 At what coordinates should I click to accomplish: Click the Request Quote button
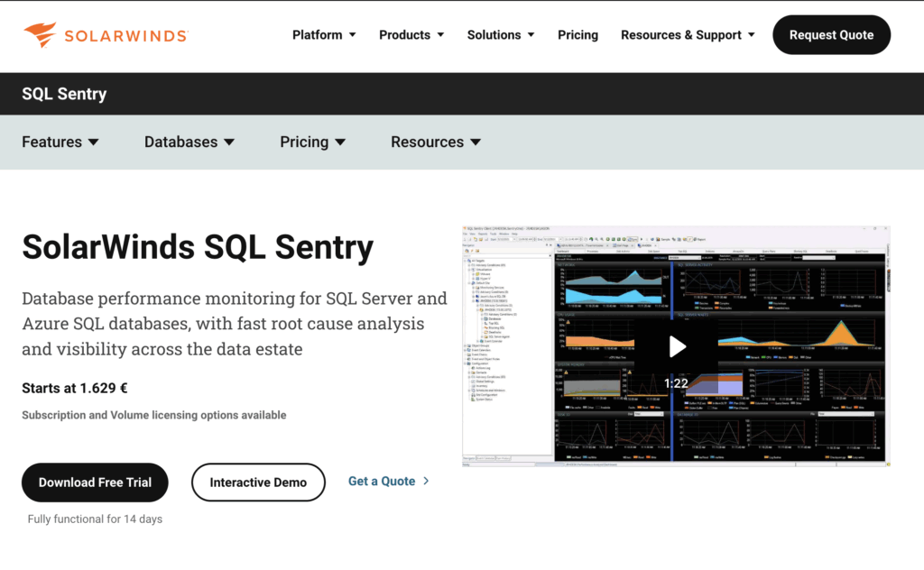831,35
